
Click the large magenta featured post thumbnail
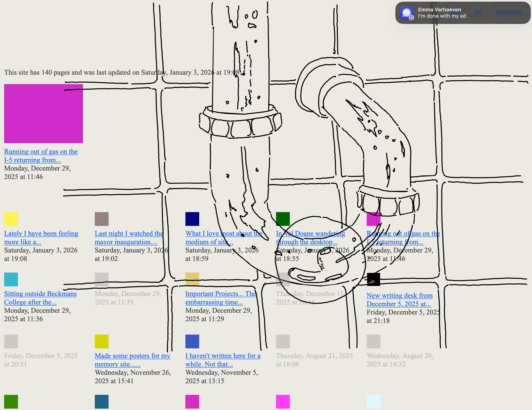point(43,113)
